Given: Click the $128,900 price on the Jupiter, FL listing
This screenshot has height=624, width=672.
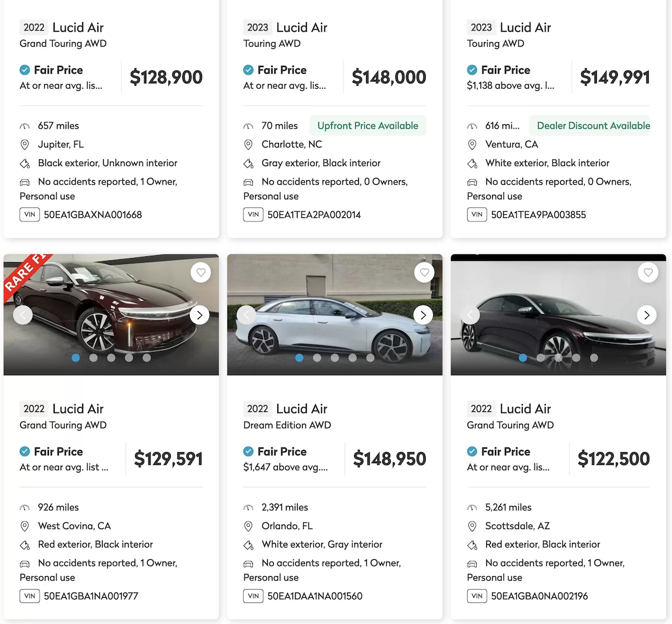Looking at the screenshot, I should [x=167, y=77].
